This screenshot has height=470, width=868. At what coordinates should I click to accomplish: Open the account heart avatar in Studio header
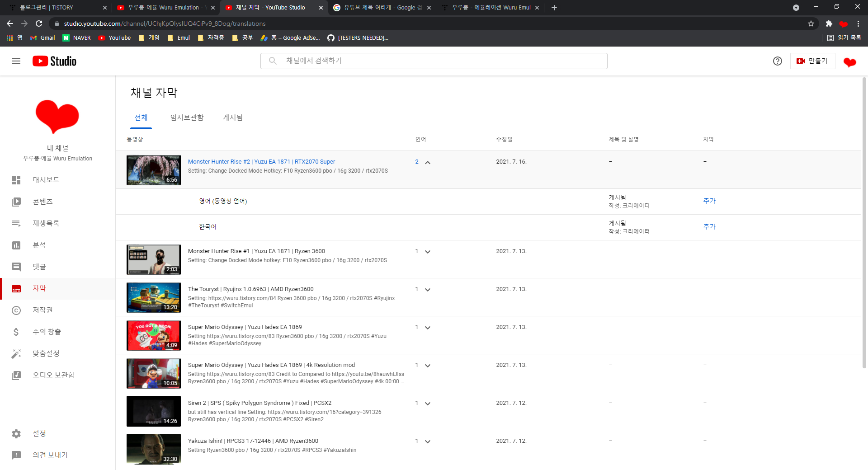tap(849, 61)
